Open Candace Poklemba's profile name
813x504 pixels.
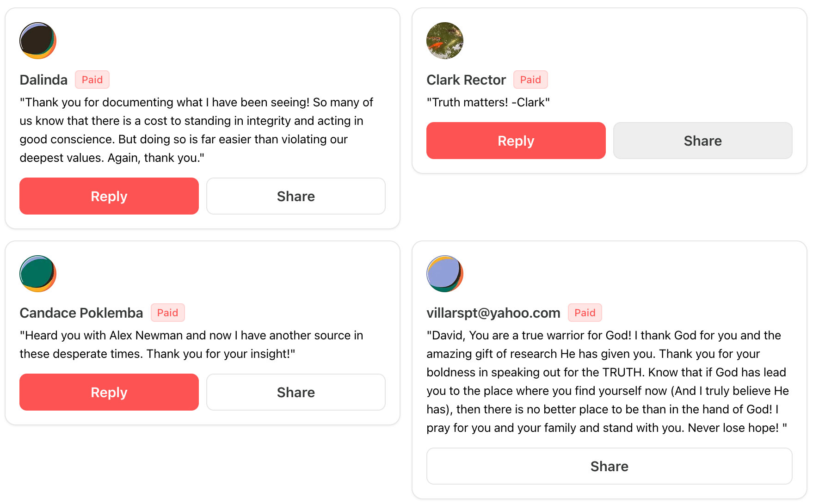tap(81, 313)
